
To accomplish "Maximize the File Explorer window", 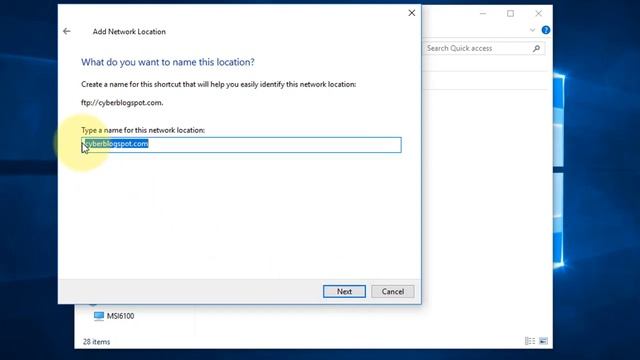I will [510, 13].
